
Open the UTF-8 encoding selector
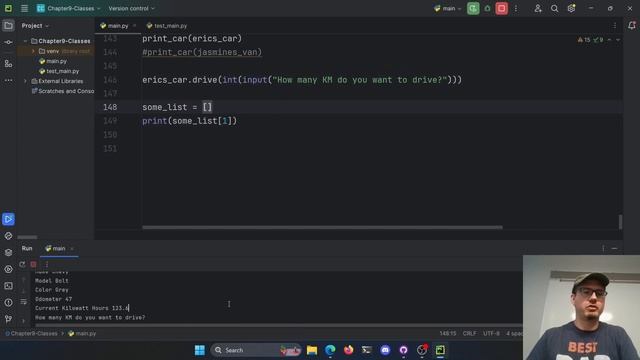[491, 333]
